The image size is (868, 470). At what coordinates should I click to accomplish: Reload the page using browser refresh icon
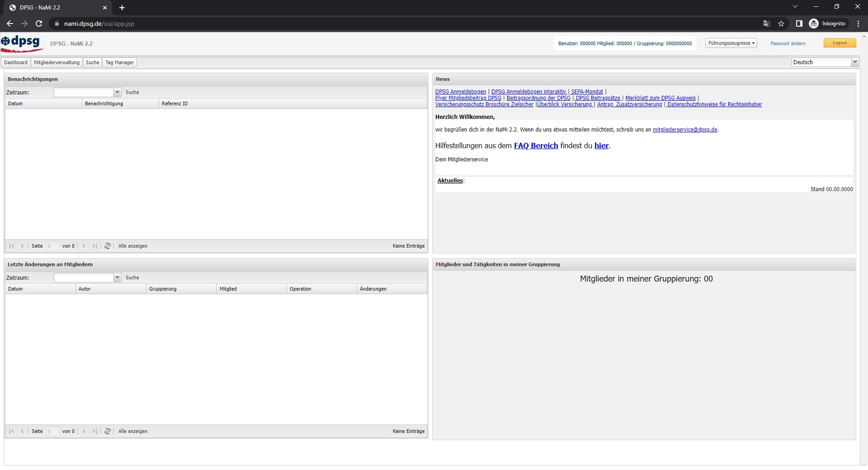click(39, 23)
